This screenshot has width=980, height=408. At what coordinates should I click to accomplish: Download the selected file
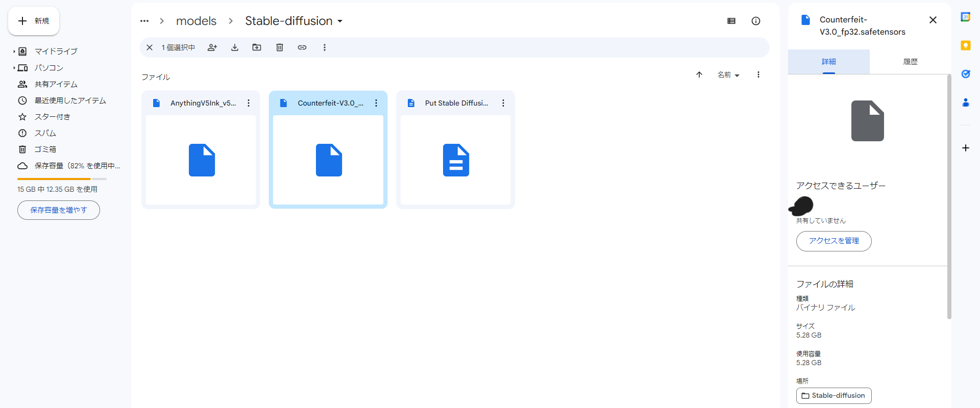pos(235,47)
